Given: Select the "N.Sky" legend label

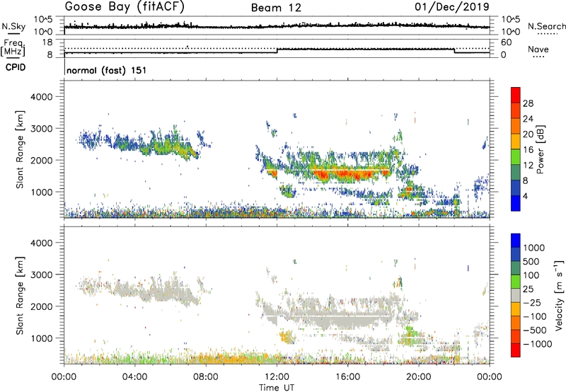Looking at the screenshot, I should click(13, 26).
